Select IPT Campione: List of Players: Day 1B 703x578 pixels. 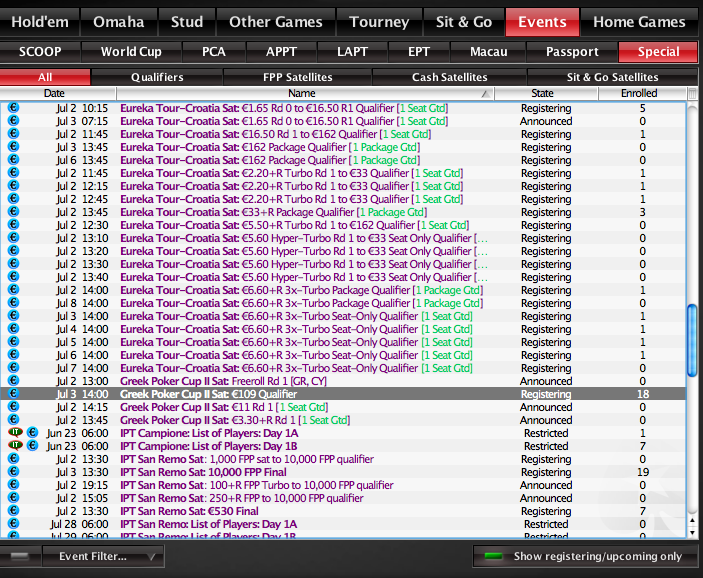click(x=343, y=446)
